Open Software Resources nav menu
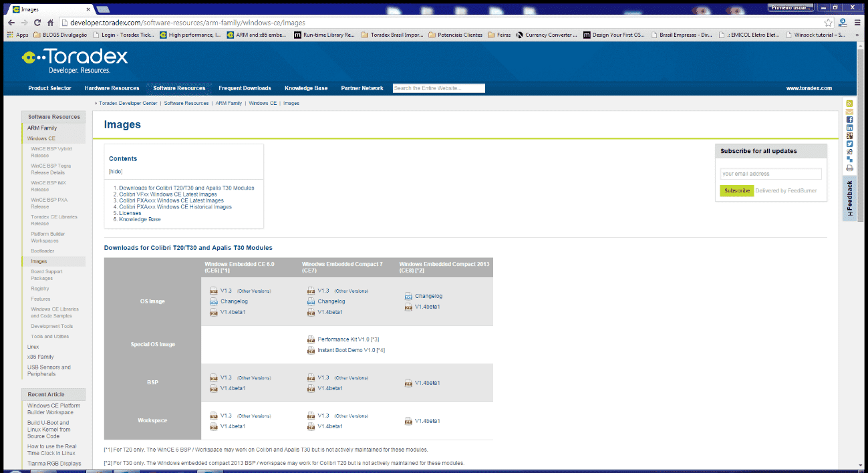This screenshot has height=473, width=868. click(179, 88)
